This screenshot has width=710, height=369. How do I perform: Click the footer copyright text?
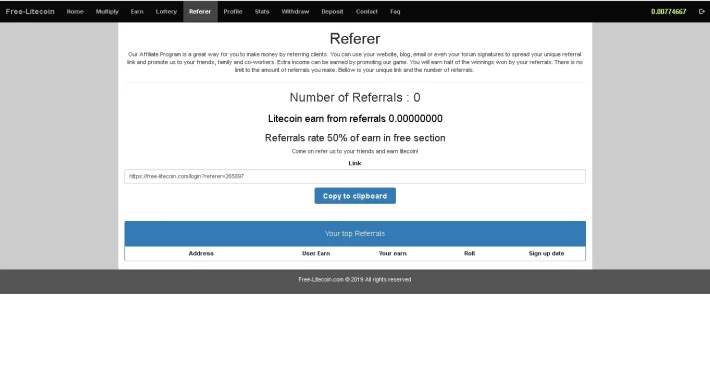tap(355, 280)
